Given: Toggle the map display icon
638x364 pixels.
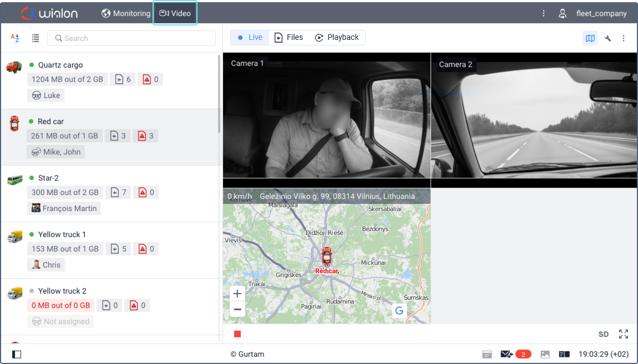Looking at the screenshot, I should 590,38.
